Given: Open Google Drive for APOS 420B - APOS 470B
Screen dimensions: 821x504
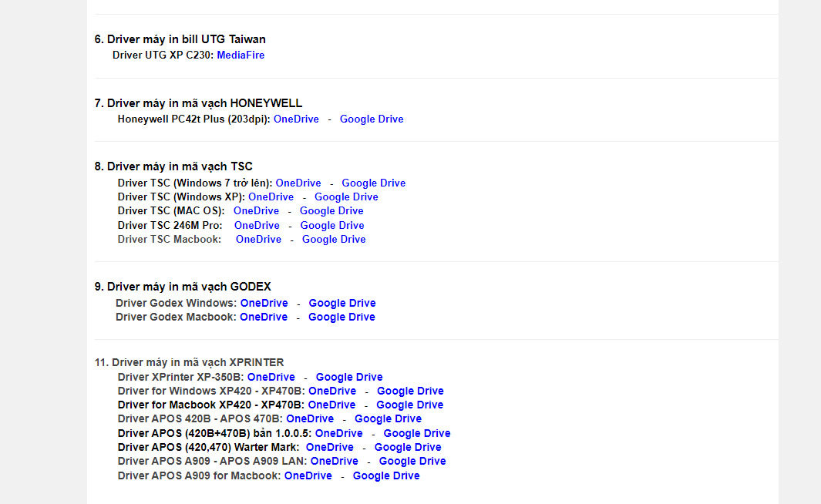Looking at the screenshot, I should click(x=388, y=418).
